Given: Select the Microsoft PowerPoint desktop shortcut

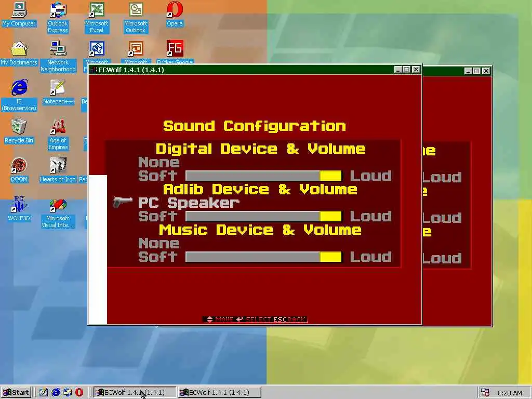Looking at the screenshot, I should 136,51.
